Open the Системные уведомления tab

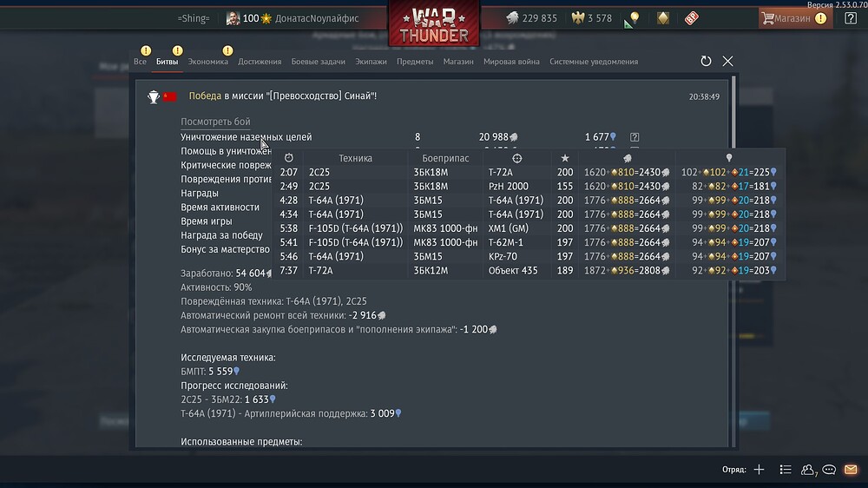pyautogui.click(x=594, y=62)
